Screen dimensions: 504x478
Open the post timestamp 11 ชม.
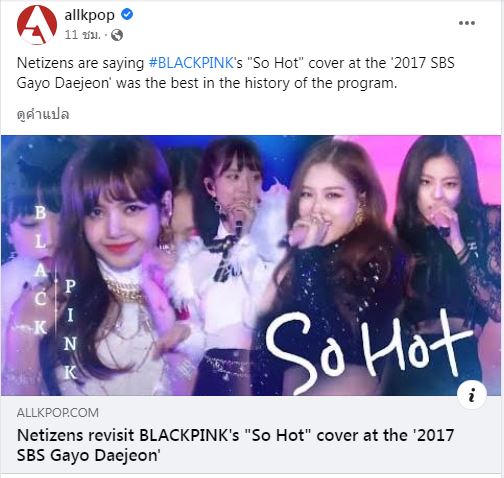click(82, 35)
